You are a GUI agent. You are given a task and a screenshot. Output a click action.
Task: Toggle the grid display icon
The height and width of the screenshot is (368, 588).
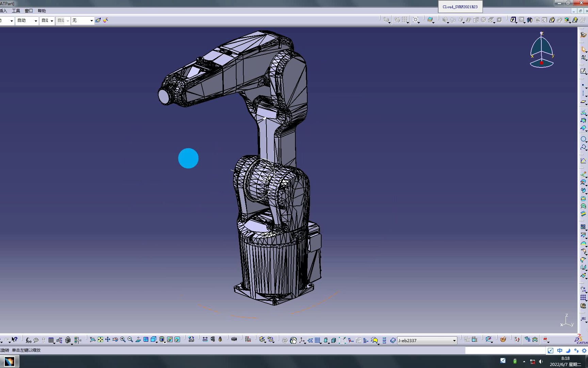pyautogui.click(x=317, y=340)
